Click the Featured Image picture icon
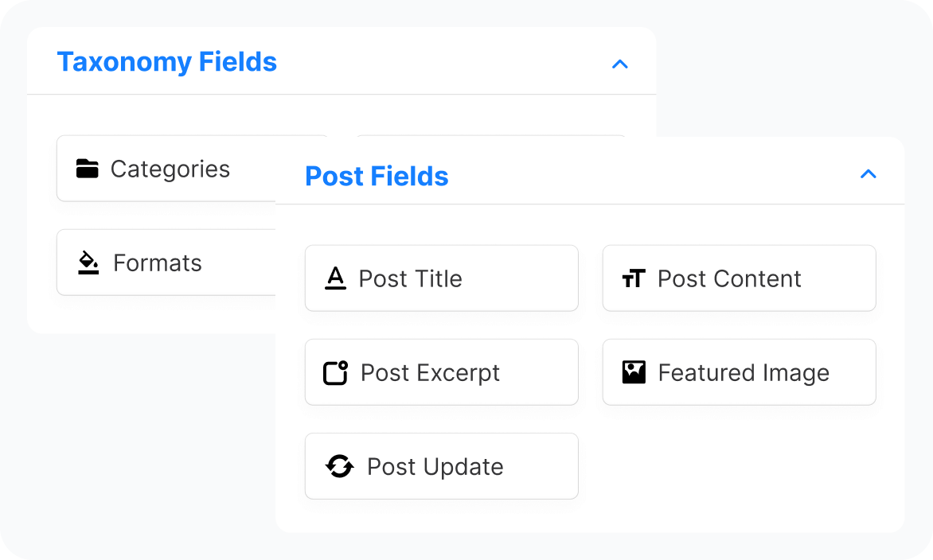Screen dimensions: 933x560 [x=633, y=372]
